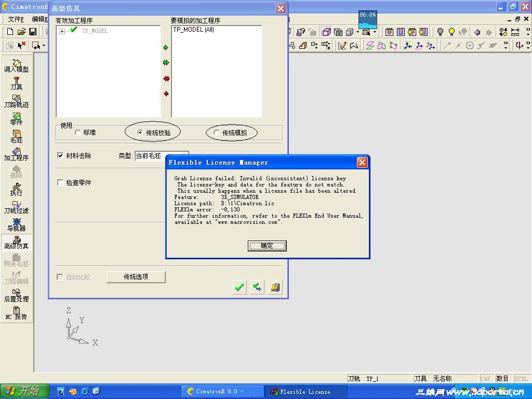Open the 编辑 menu
The width and height of the screenshot is (532, 399).
tap(39, 19)
